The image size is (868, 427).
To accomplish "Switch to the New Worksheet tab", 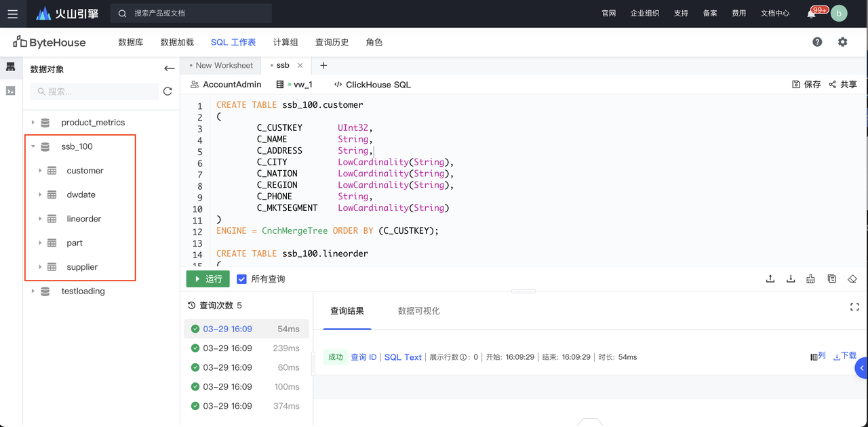I will (x=223, y=66).
